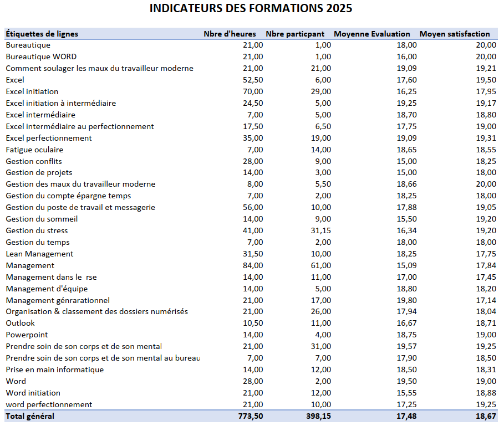
Task: Select the 'Étiquettes de lignes' column header
Action: point(42,34)
